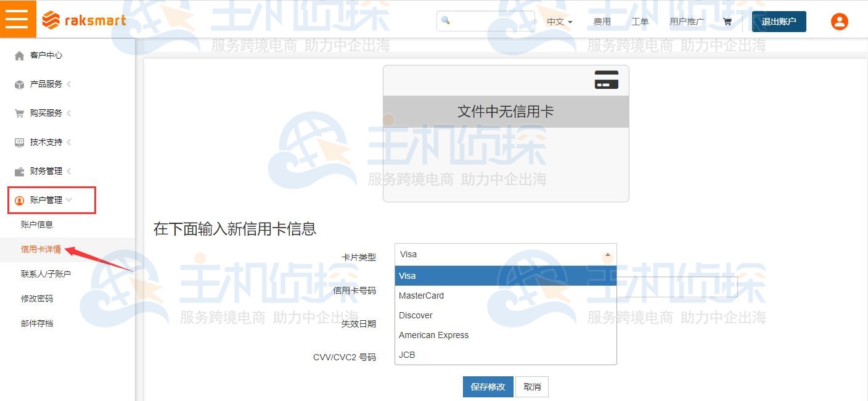868x401 pixels.
Task: Click the 卡片类型 label
Action: (359, 257)
